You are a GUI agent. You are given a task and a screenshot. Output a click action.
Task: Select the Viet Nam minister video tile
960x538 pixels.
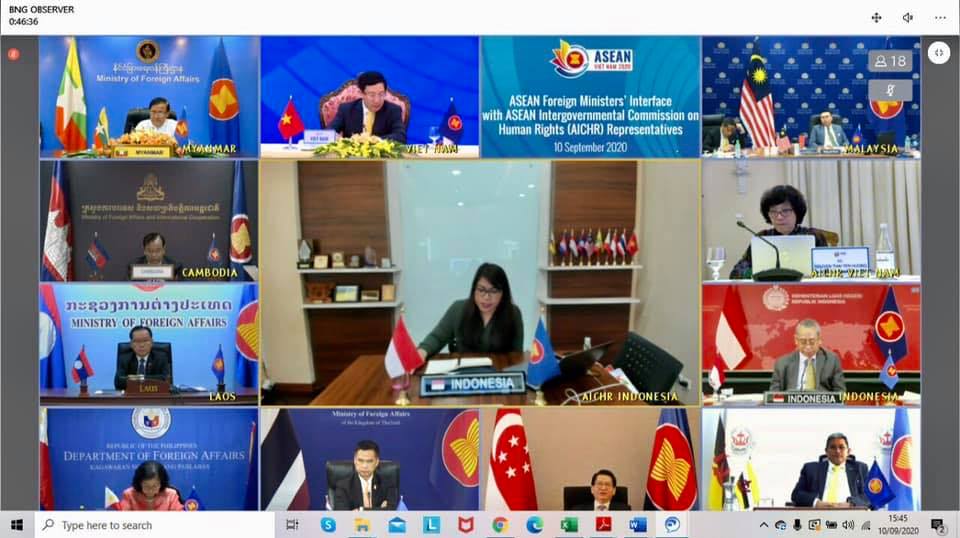tap(370, 97)
